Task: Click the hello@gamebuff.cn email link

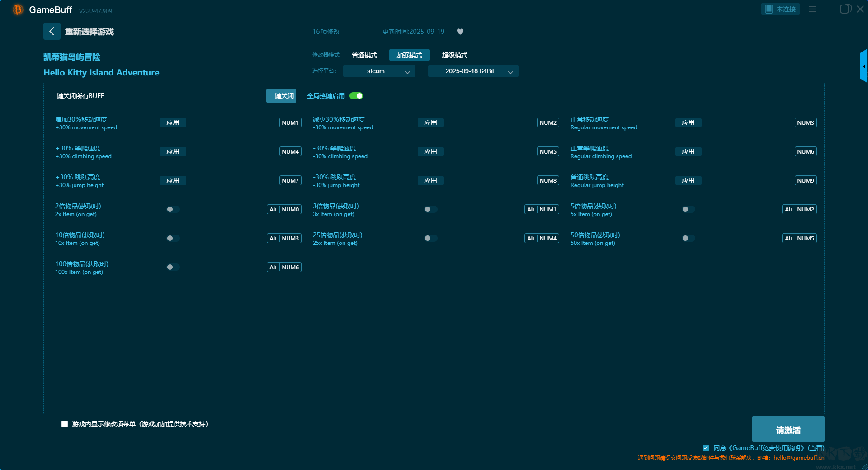Action: click(x=799, y=458)
